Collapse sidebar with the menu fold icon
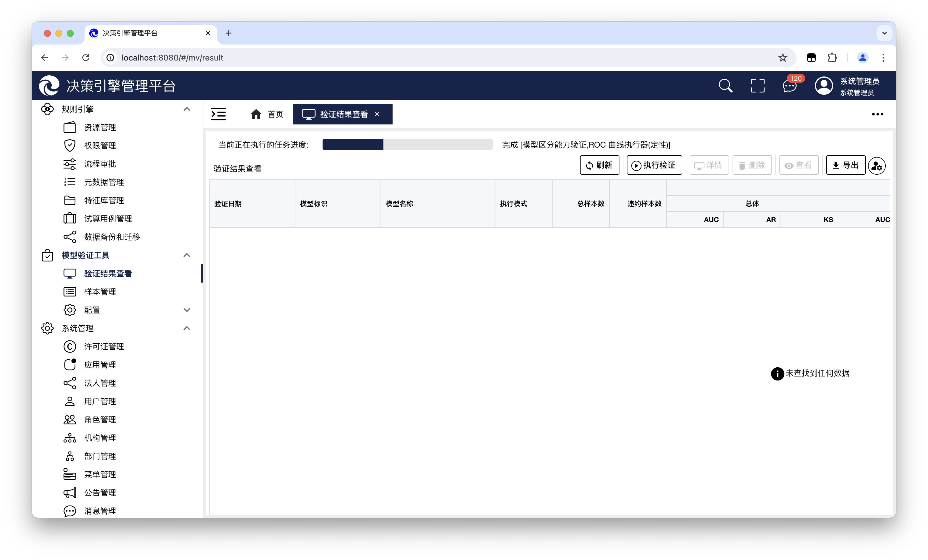This screenshot has height=560, width=928. click(x=219, y=114)
